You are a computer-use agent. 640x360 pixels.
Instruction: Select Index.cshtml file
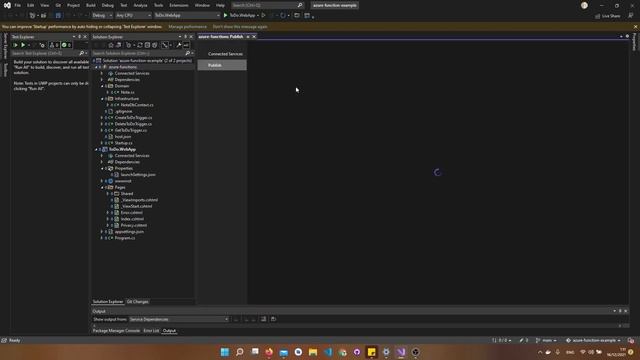click(132, 219)
